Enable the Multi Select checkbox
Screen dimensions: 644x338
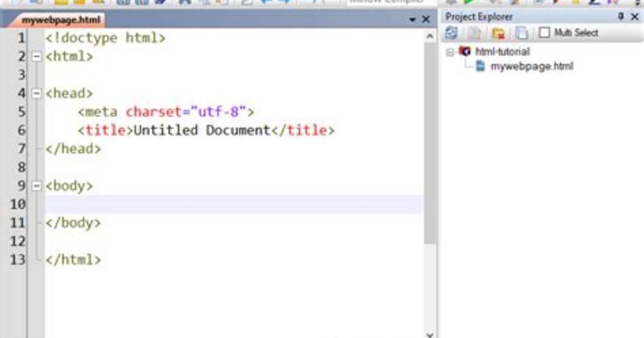[544, 32]
